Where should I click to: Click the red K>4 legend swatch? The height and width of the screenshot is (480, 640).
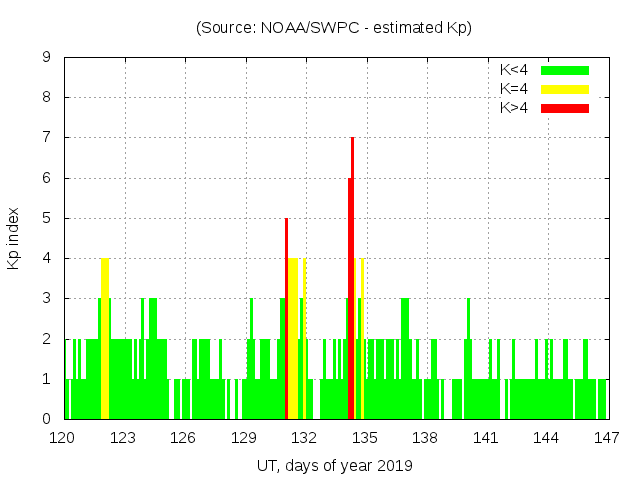click(x=565, y=107)
